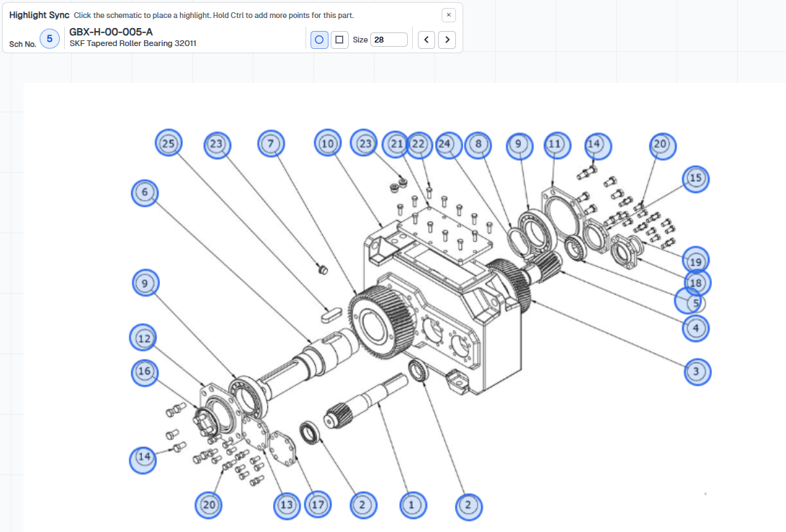The image size is (786, 532).
Task: Click callout number 12 on the schematic
Action: pyautogui.click(x=143, y=337)
